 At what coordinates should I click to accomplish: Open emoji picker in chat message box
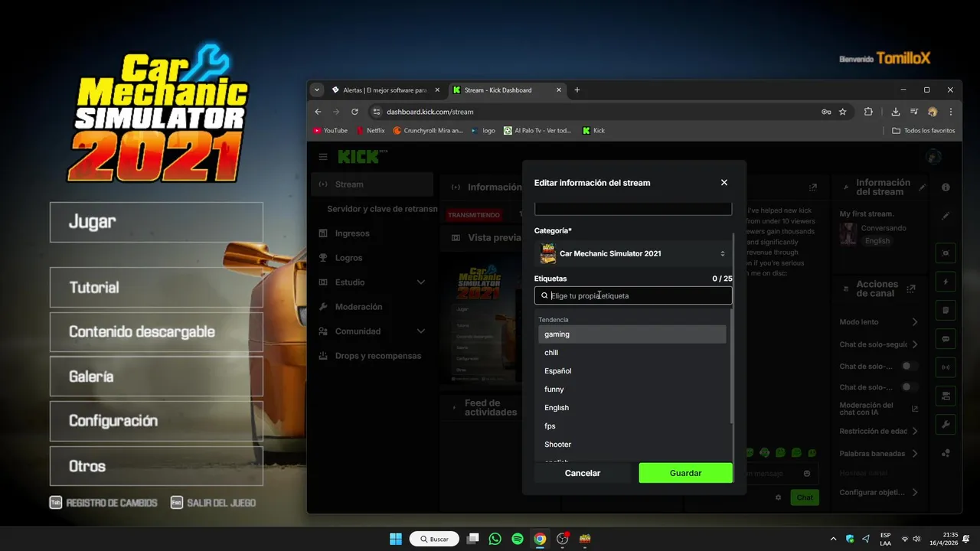click(807, 474)
